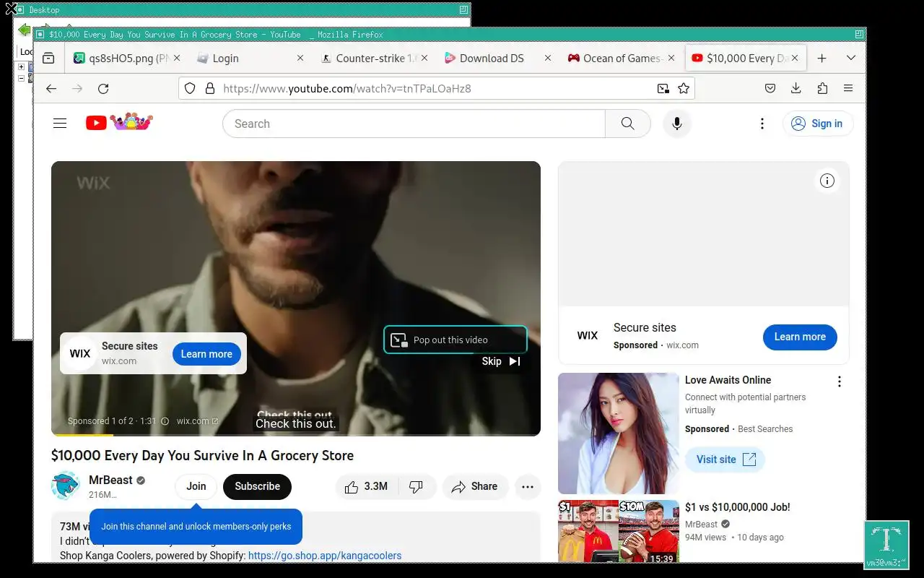Click the microphone voice search icon
Viewport: 924px width, 578px height.
[677, 124]
